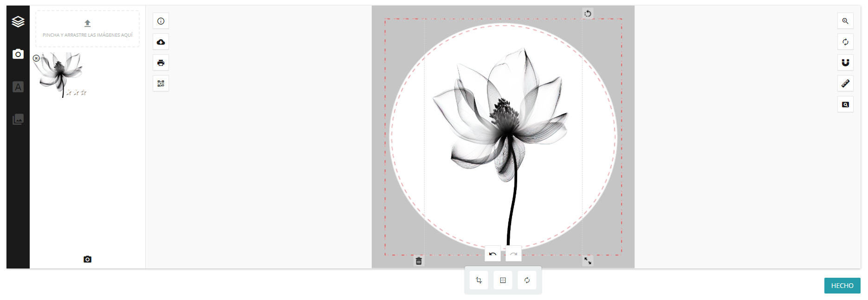Click the zoom magnifier icon
The height and width of the screenshot is (300, 868).
coord(845,21)
